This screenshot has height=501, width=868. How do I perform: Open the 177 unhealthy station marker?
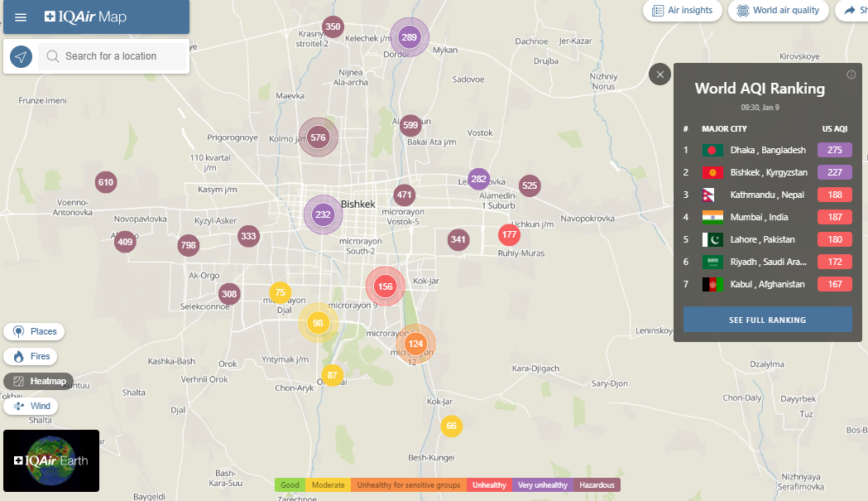click(509, 235)
